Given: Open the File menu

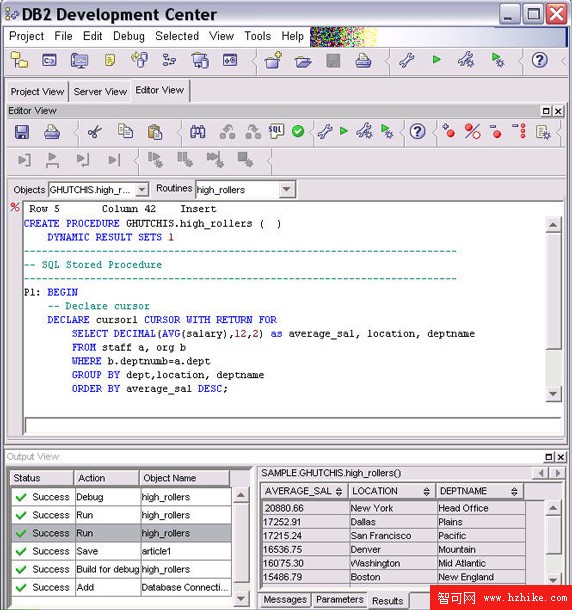Looking at the screenshot, I should (x=63, y=36).
